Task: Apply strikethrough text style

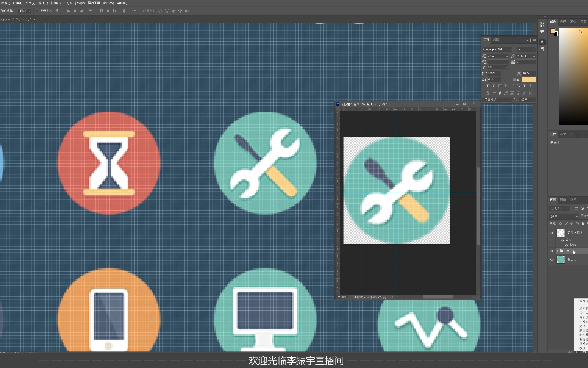Action: tap(530, 86)
